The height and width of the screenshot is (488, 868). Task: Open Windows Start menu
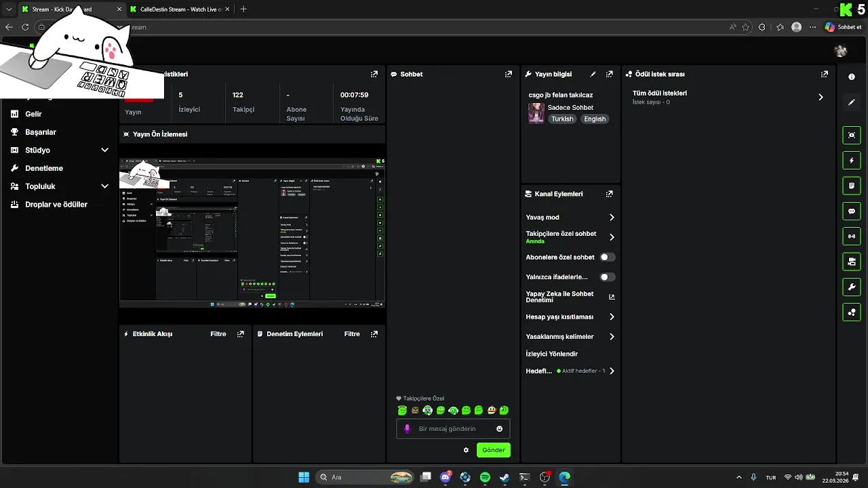[x=304, y=477]
